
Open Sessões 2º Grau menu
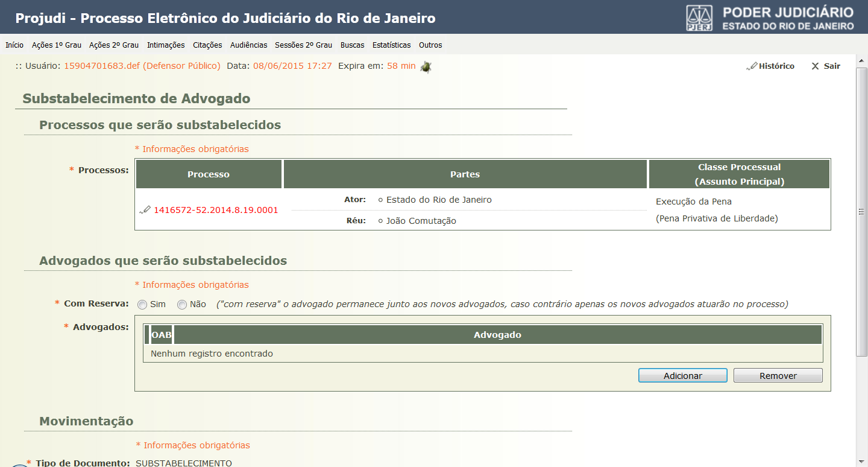[303, 45]
